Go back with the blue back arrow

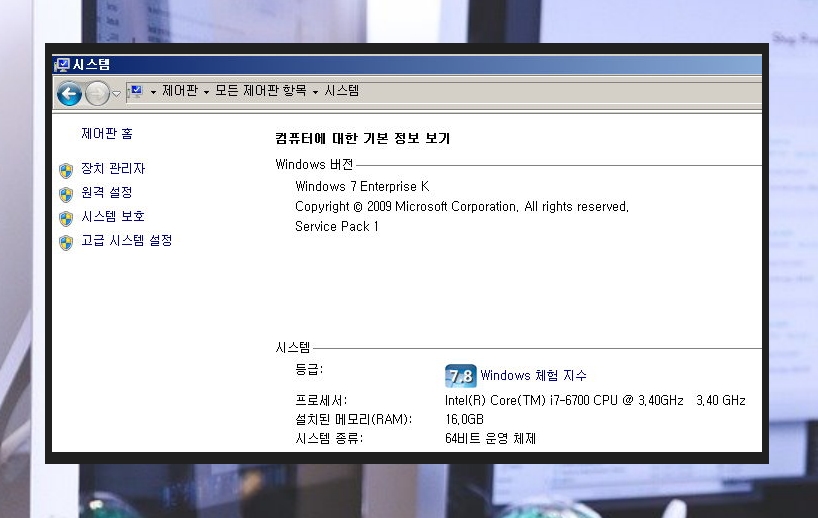coord(69,94)
